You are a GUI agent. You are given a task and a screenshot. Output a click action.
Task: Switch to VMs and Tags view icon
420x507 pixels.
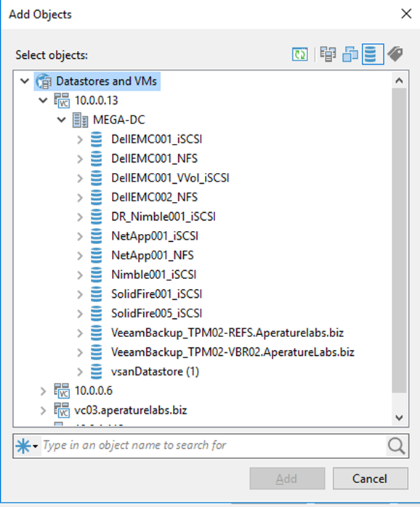click(395, 54)
